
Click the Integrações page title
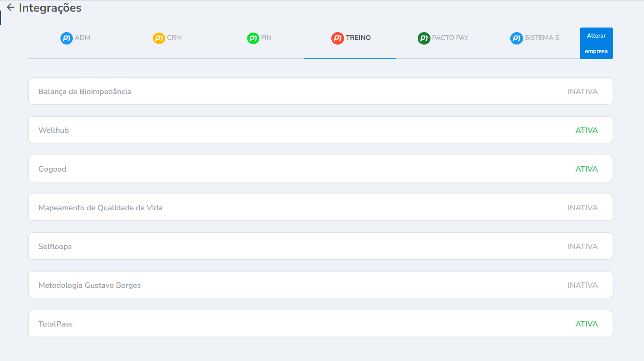pos(50,8)
